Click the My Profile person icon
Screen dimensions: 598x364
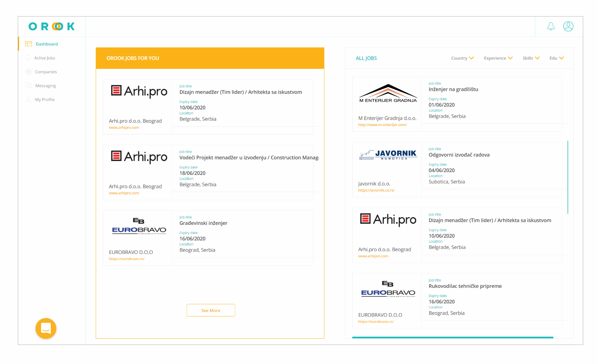[28, 99]
